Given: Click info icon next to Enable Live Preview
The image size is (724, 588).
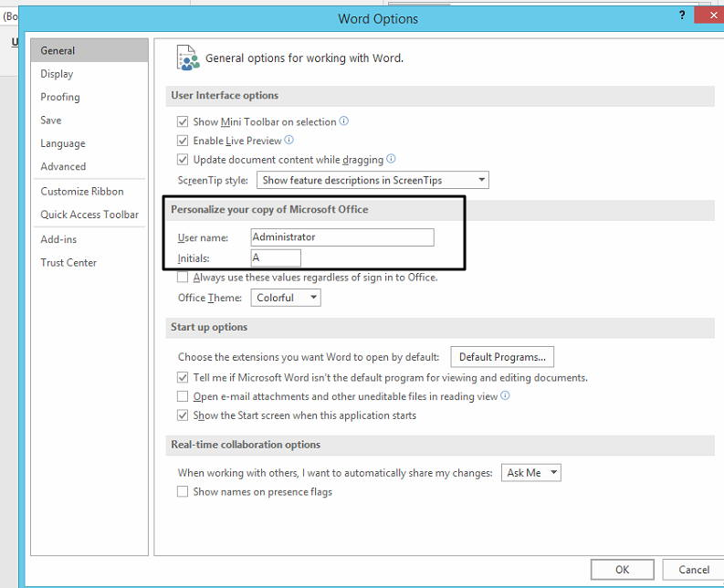Looking at the screenshot, I should [x=289, y=141].
